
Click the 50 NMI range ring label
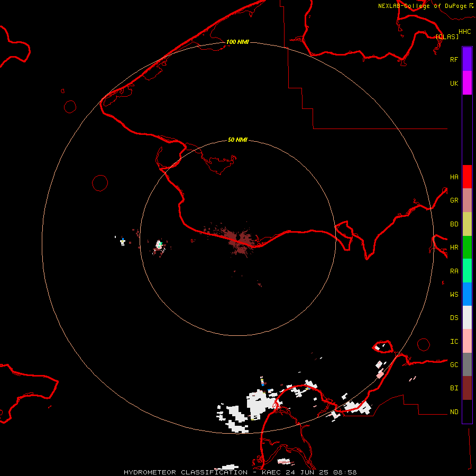[x=237, y=140]
